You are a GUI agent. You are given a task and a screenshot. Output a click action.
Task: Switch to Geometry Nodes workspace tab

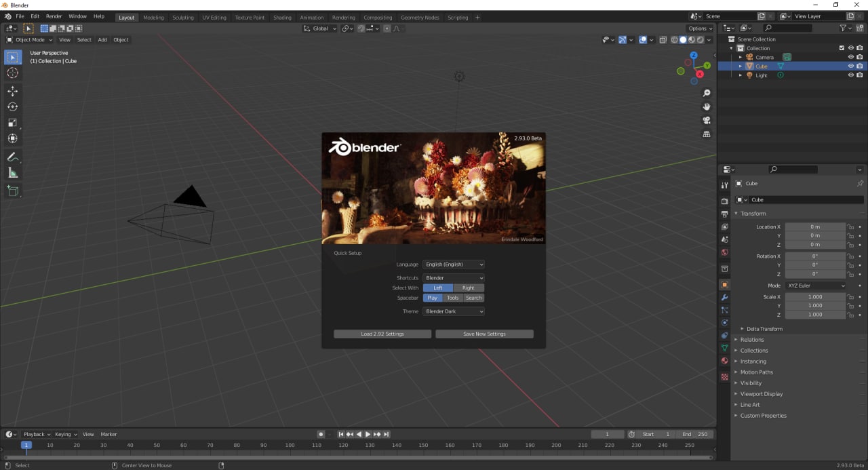tap(420, 18)
